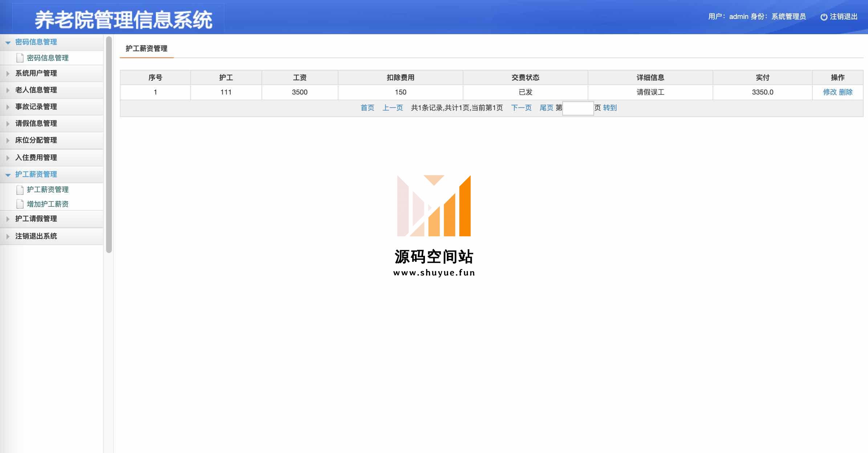Click the 实付 cell showing 3350.0
The image size is (868, 453).
763,92
